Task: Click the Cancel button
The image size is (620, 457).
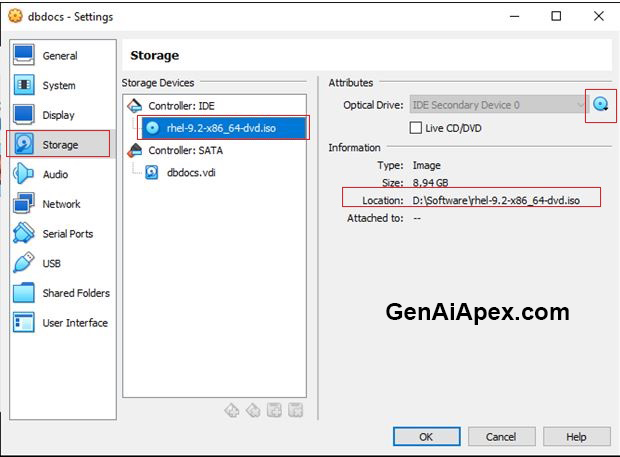Action: tap(501, 436)
